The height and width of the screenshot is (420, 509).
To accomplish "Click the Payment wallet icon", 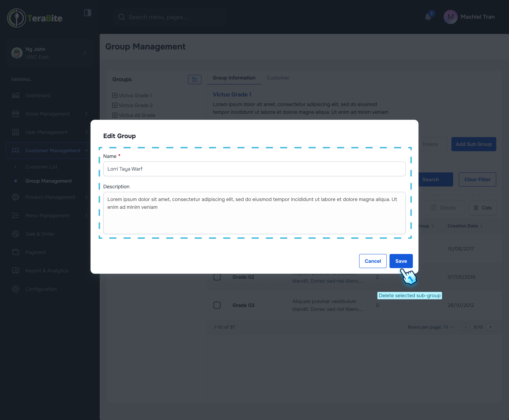I will tap(16, 252).
